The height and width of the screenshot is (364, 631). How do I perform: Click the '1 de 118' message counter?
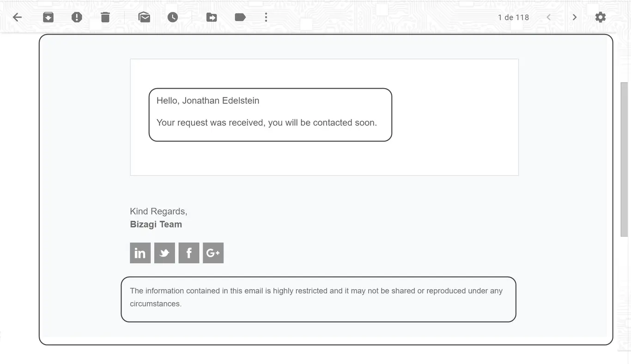513,18
